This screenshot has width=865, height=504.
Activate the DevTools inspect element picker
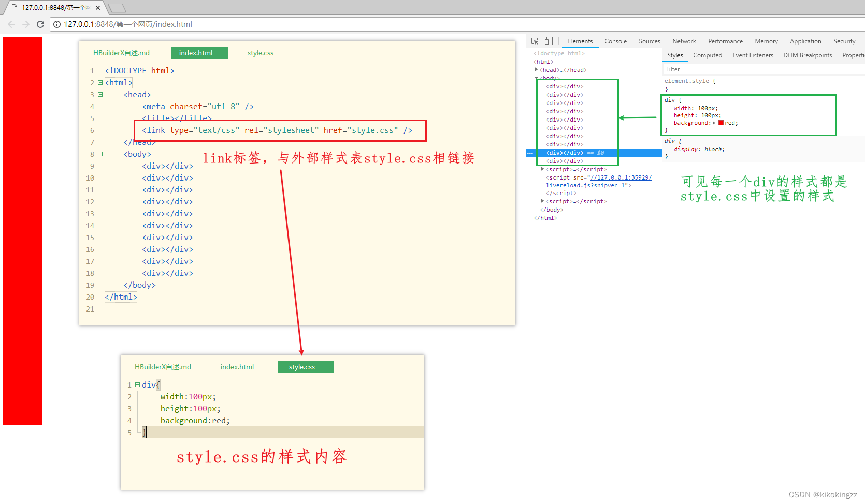click(x=535, y=41)
